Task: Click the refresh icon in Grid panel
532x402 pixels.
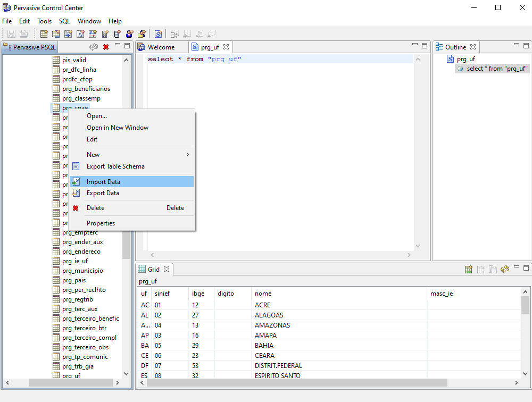Action: (x=505, y=269)
